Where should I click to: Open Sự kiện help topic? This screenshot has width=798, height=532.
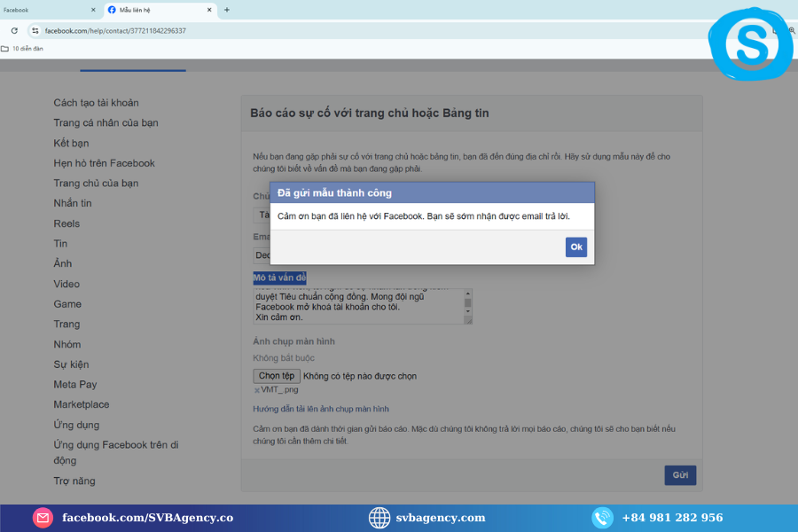coord(71,364)
